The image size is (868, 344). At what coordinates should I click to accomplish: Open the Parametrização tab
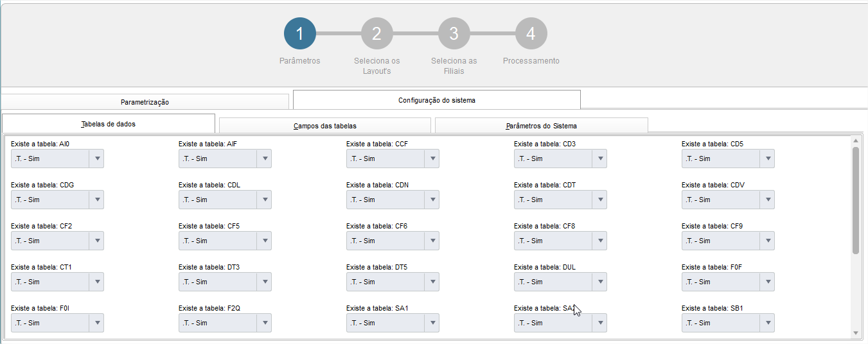coord(145,102)
